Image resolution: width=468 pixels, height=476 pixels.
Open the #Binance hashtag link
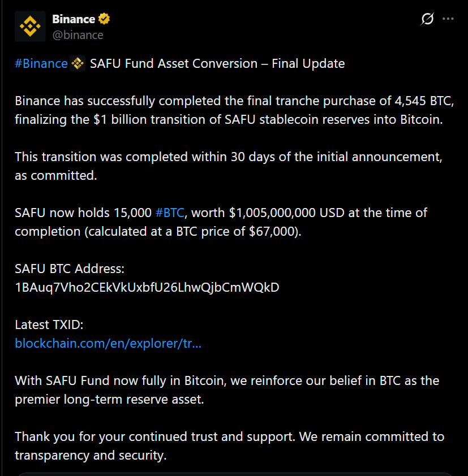41,63
